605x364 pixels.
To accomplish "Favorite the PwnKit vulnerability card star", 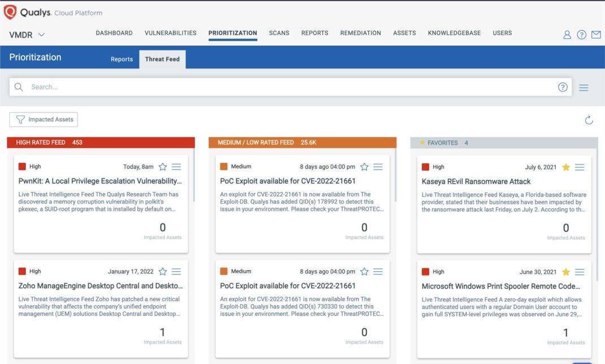I will tap(163, 167).
